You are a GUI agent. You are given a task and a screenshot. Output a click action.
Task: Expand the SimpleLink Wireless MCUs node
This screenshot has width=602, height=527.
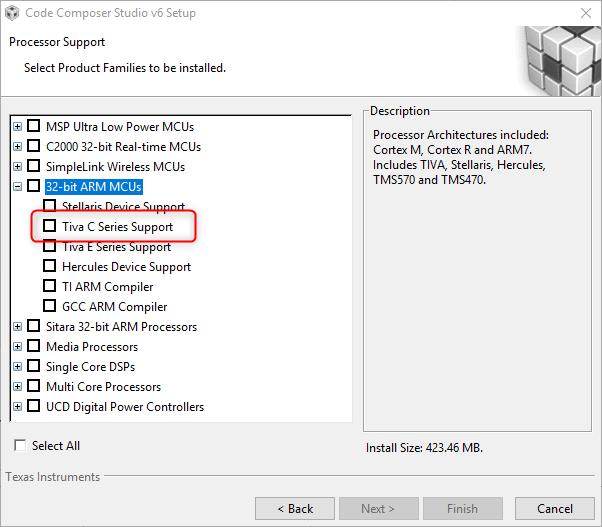[17, 167]
